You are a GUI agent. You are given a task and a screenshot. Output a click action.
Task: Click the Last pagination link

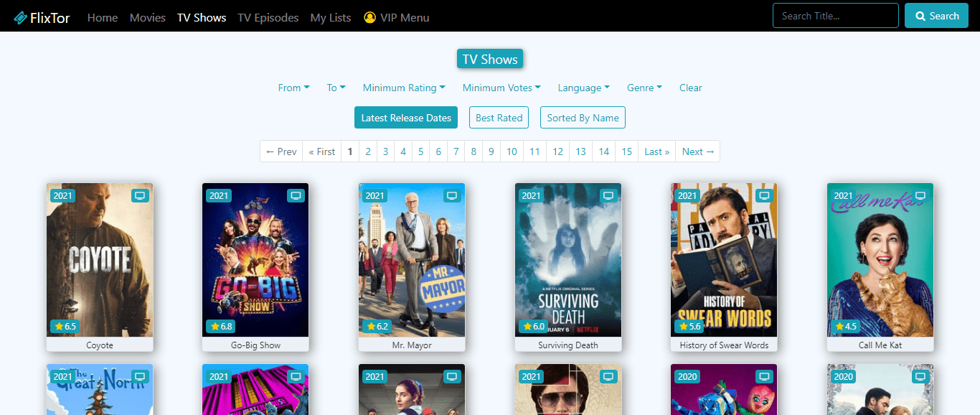tap(657, 151)
